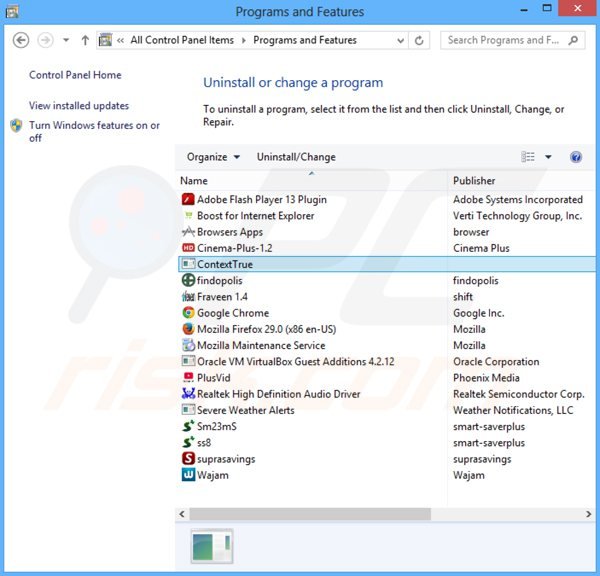The width and height of the screenshot is (600, 576).
Task: Select the Google Chrome program name
Action: click(x=233, y=313)
